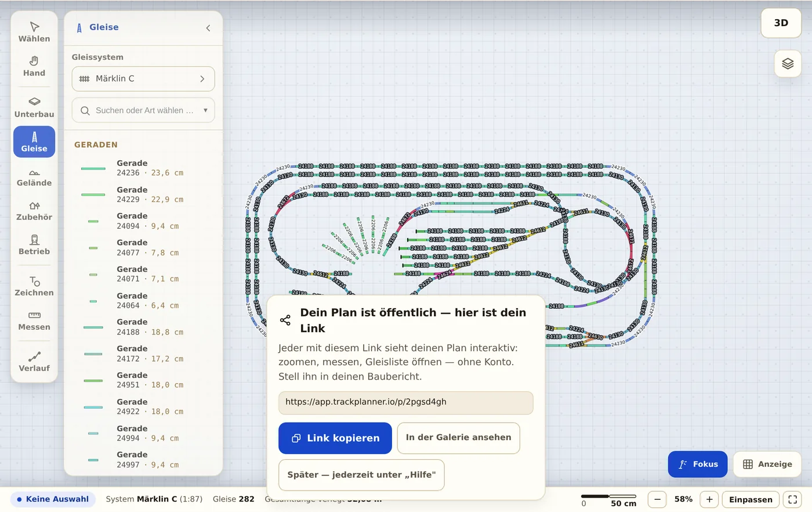Switch to 3D view
This screenshot has width=812, height=512.
(x=781, y=23)
